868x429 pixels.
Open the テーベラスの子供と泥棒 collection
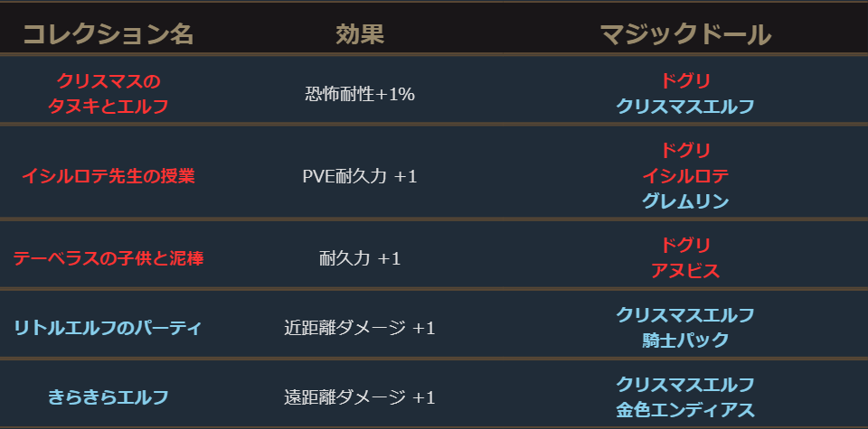click(x=108, y=258)
